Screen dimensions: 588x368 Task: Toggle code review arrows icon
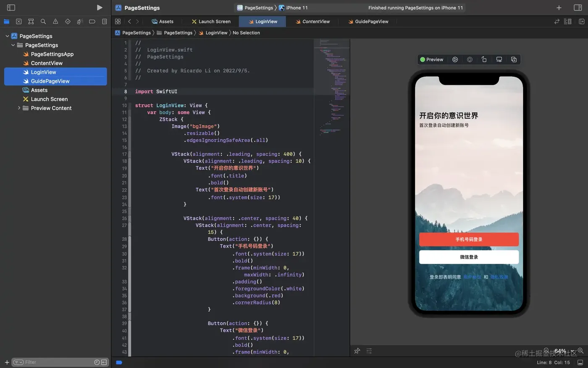click(557, 21)
